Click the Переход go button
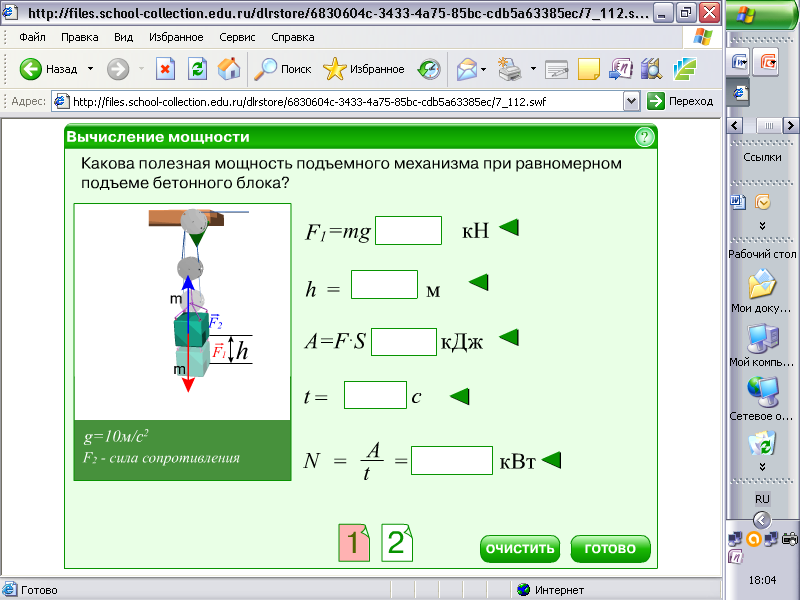Viewport: 800px width, 600px height. point(680,101)
